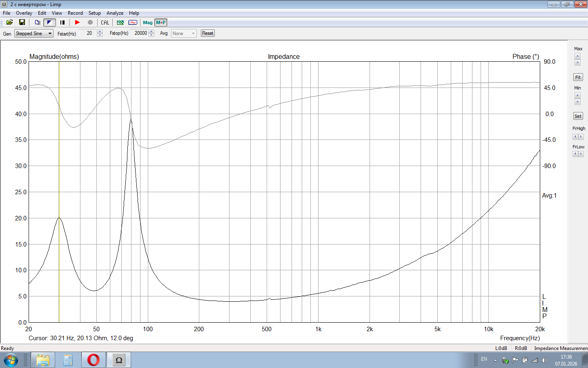This screenshot has width=588, height=368.
Task: Click the Limp application icon in title bar
Action: click(x=4, y=4)
